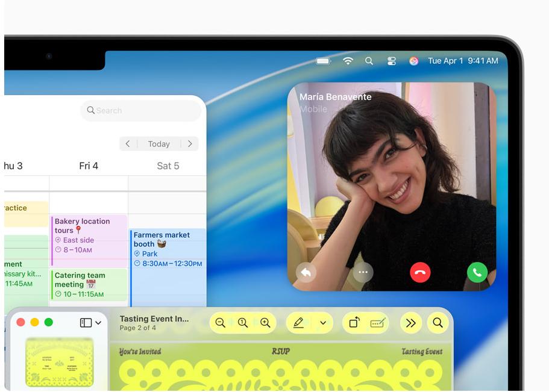Open the Bakery location tours event

pos(89,240)
